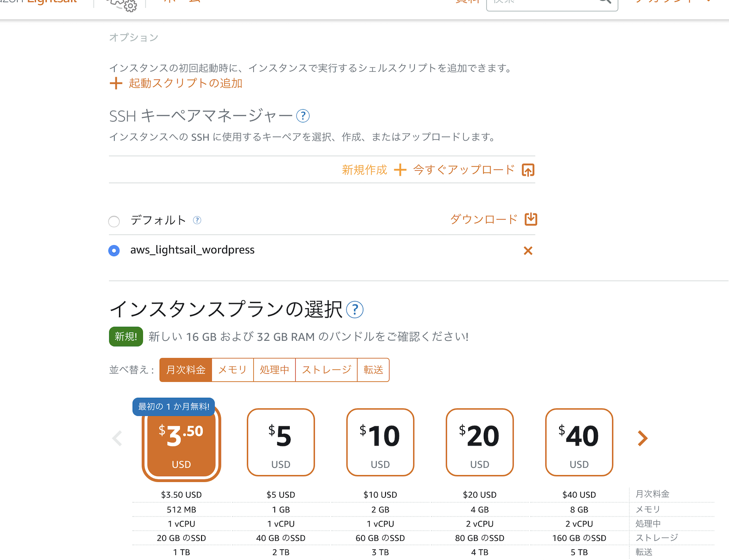Click the instance plan help icon

[355, 310]
